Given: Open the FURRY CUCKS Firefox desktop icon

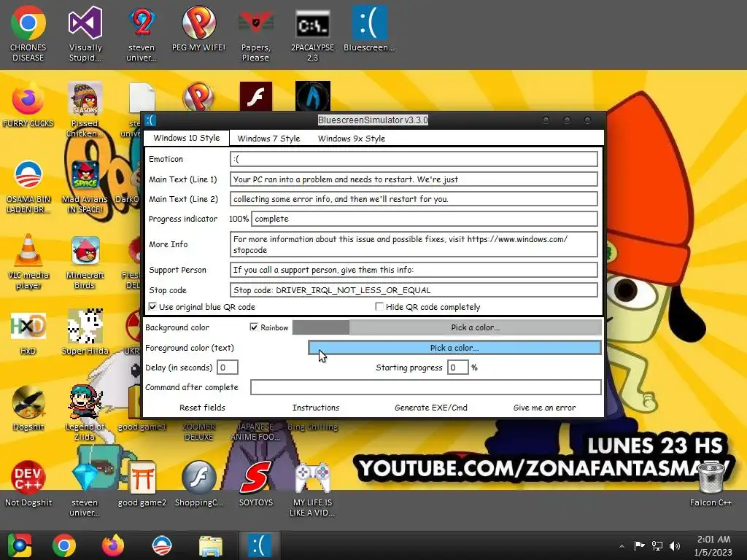Looking at the screenshot, I should 28,105.
